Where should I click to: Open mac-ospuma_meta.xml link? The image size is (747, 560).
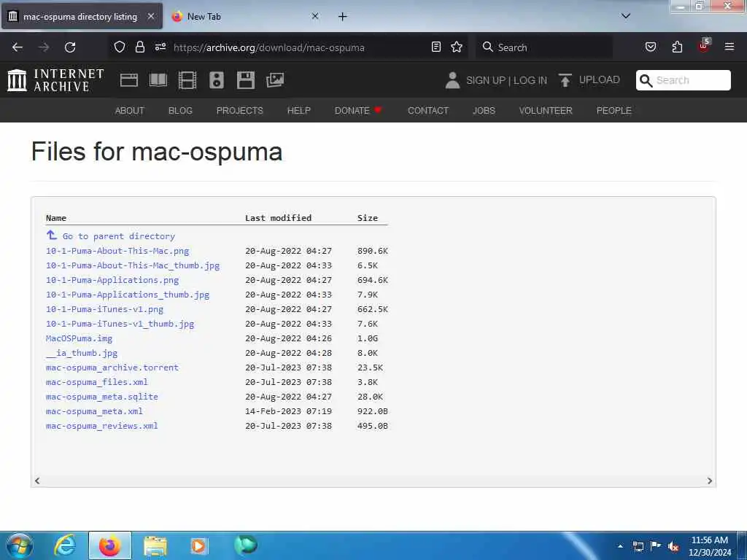94,411
